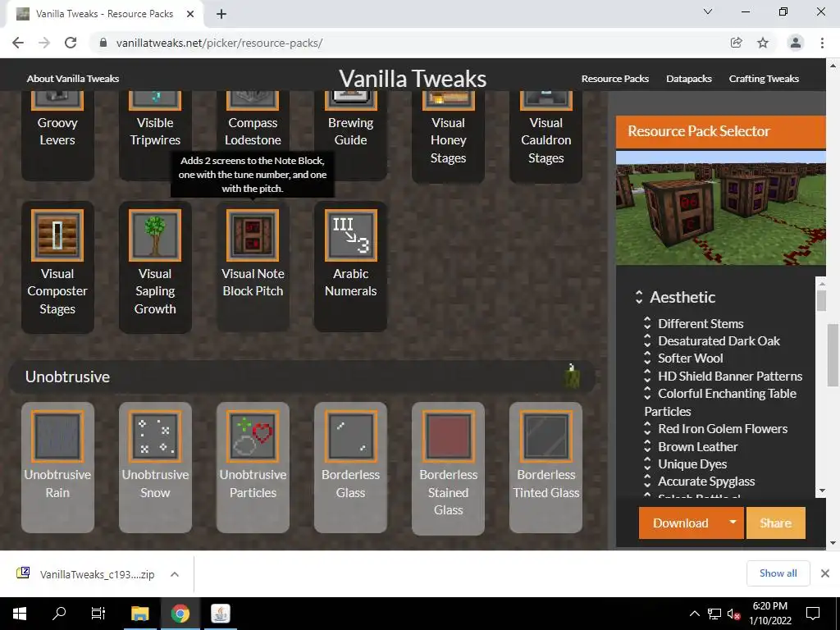Image resolution: width=840 pixels, height=630 pixels.
Task: Select the Unobtrusive Particles pack icon
Action: click(253, 436)
